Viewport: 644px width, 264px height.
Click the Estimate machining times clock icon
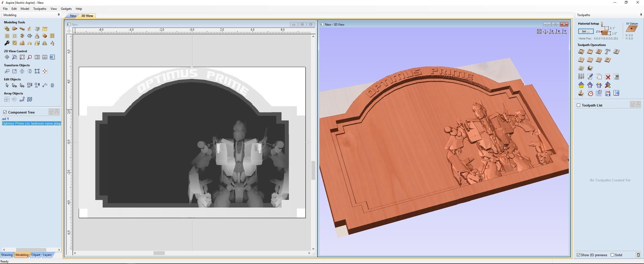coord(590,93)
